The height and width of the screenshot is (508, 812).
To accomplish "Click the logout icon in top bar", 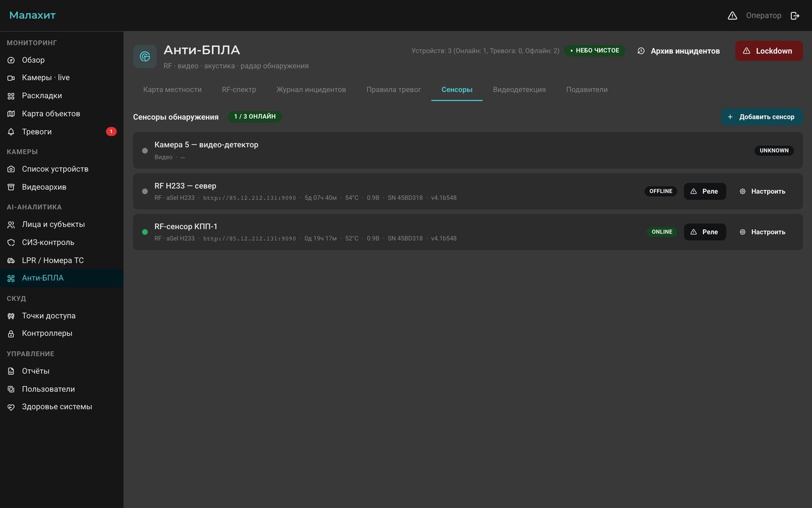I will tap(795, 15).
